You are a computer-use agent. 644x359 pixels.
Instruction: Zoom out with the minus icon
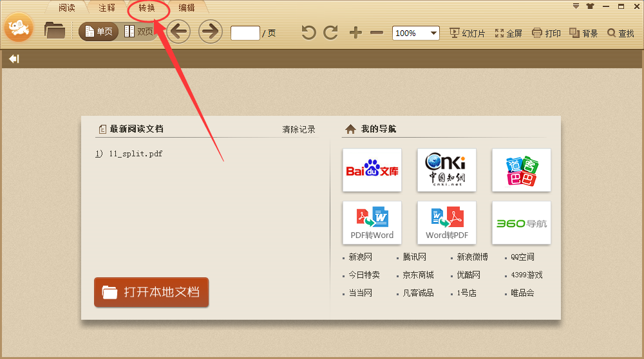click(377, 32)
